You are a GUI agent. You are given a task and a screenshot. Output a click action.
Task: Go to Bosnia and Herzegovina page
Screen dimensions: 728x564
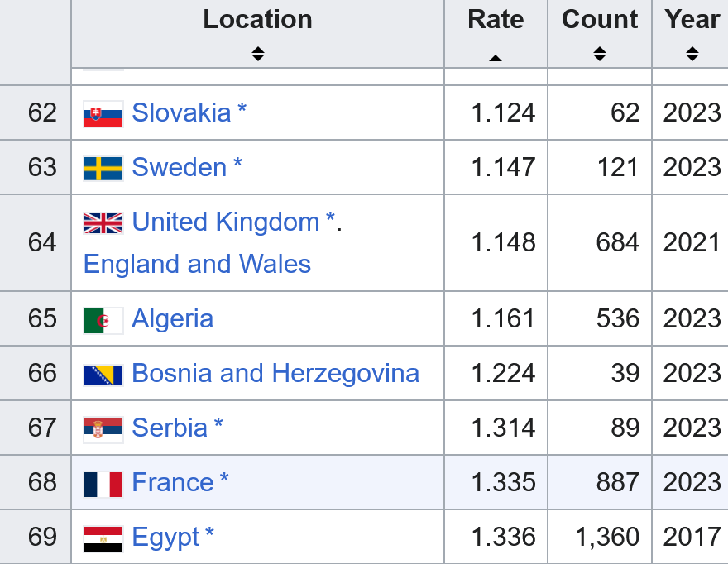[275, 373]
